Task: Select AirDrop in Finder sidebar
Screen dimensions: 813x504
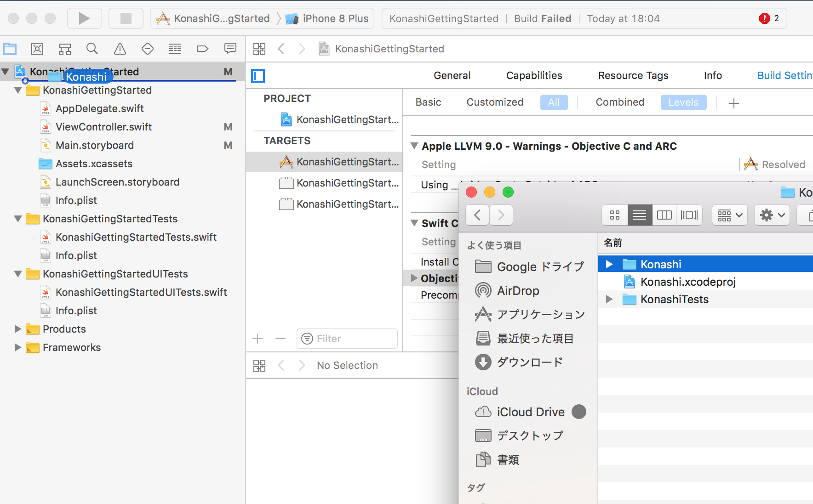Action: (518, 291)
